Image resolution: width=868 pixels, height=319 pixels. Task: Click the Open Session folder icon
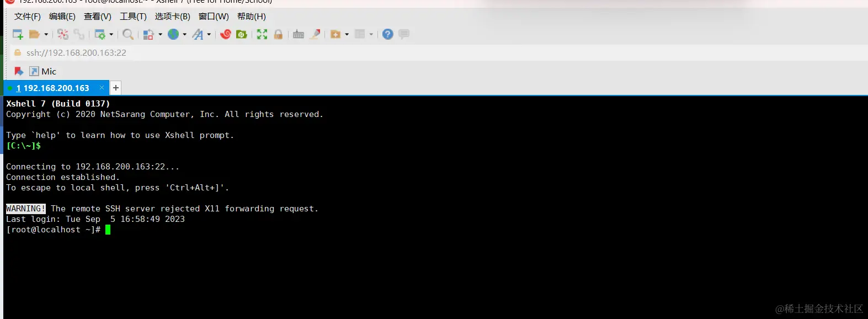tap(34, 34)
